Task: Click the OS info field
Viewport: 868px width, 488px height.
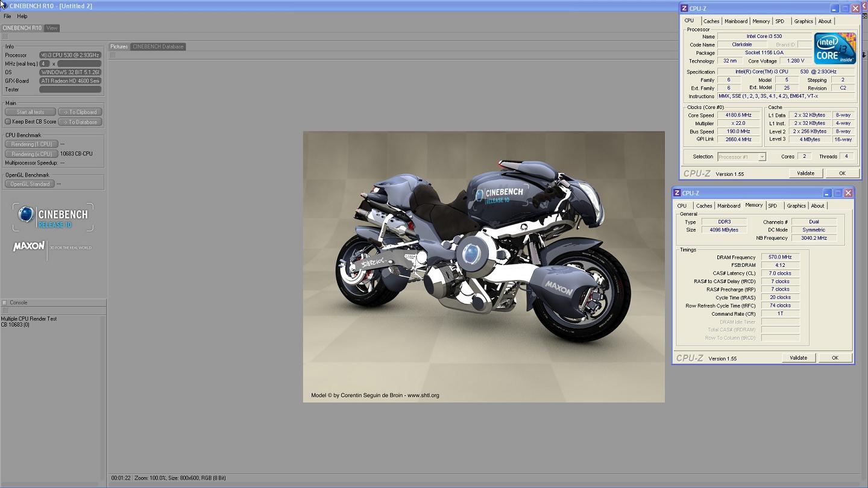Action: pos(70,72)
